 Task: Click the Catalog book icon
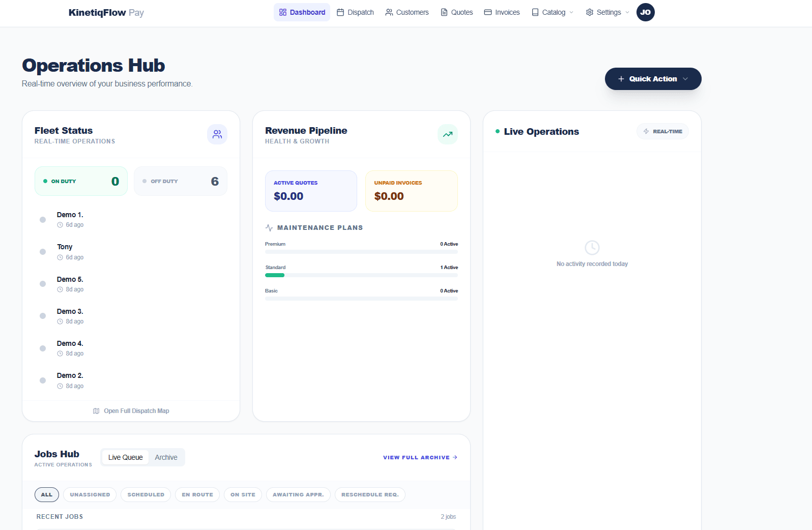coord(535,12)
